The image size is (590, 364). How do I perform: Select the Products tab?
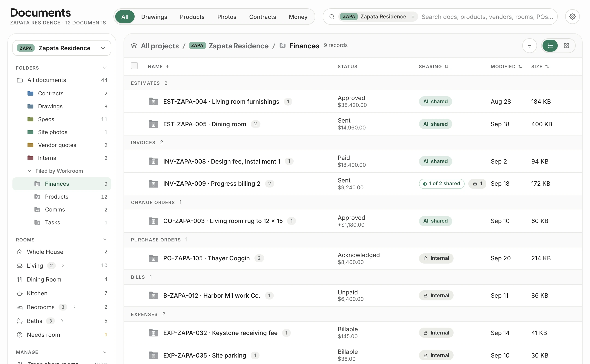tap(192, 17)
